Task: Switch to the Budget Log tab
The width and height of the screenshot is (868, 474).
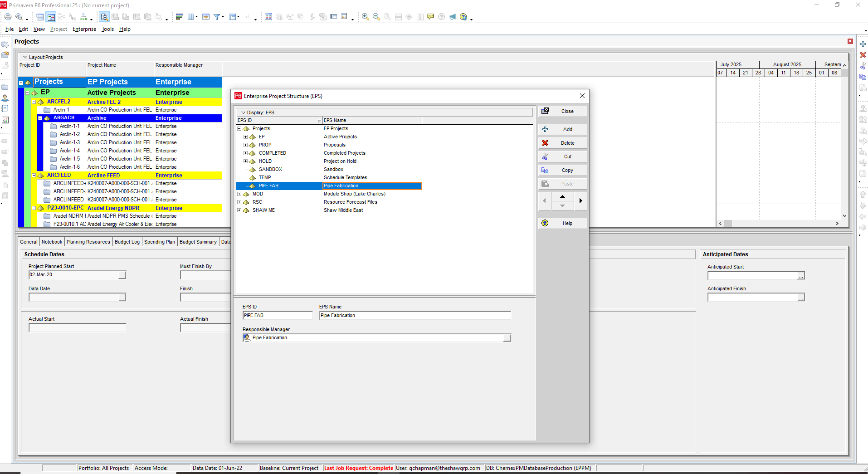Action: tap(127, 242)
